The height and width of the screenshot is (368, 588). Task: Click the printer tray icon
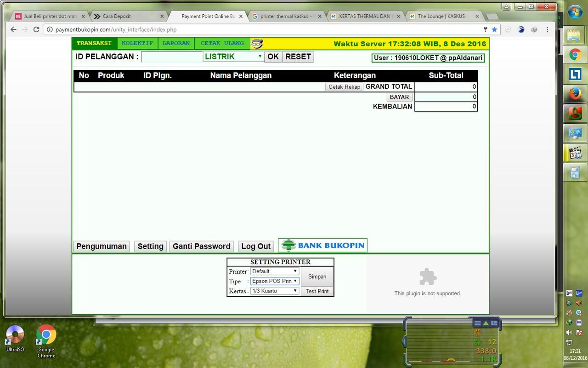click(x=579, y=322)
